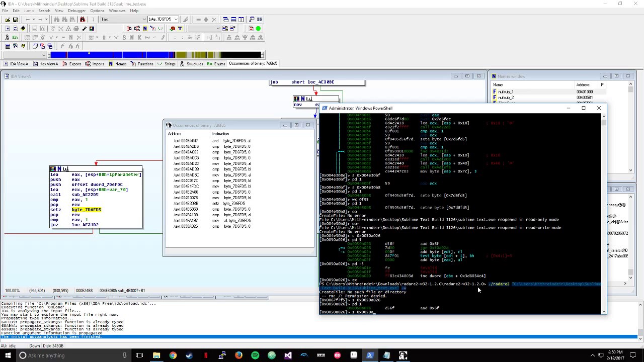Switch to the Structures tab
This screenshot has height=362, width=644.
point(191,64)
